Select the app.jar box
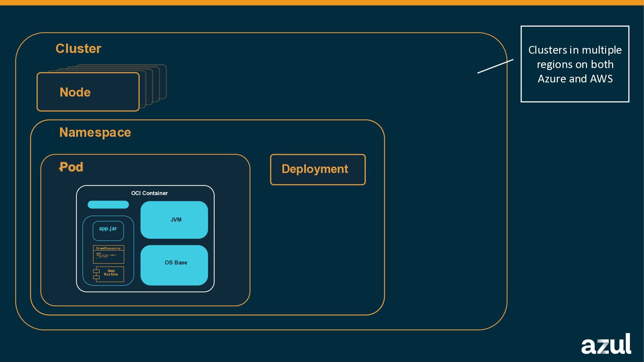Image resolution: width=644 pixels, height=362 pixels. pos(108,231)
